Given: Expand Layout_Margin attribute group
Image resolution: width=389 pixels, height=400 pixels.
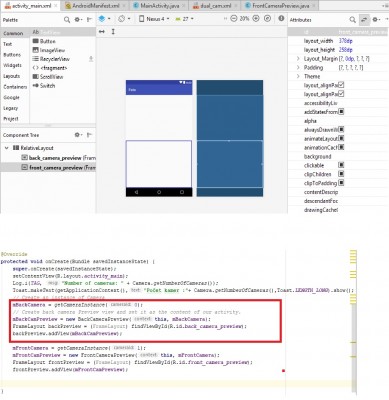Looking at the screenshot, I should 298,59.
